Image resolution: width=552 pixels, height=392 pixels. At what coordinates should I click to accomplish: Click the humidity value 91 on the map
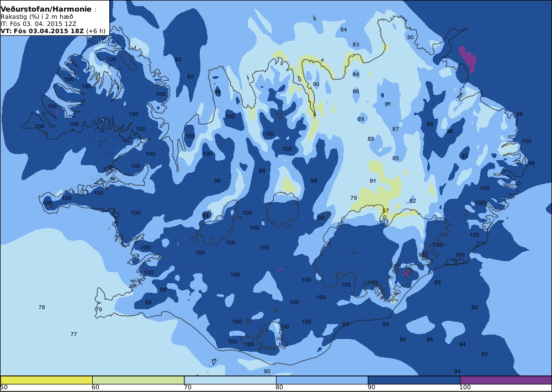(x=388, y=104)
